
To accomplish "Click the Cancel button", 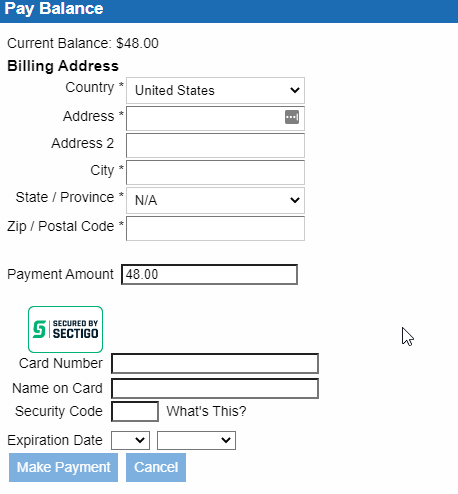I will pyautogui.click(x=156, y=467).
